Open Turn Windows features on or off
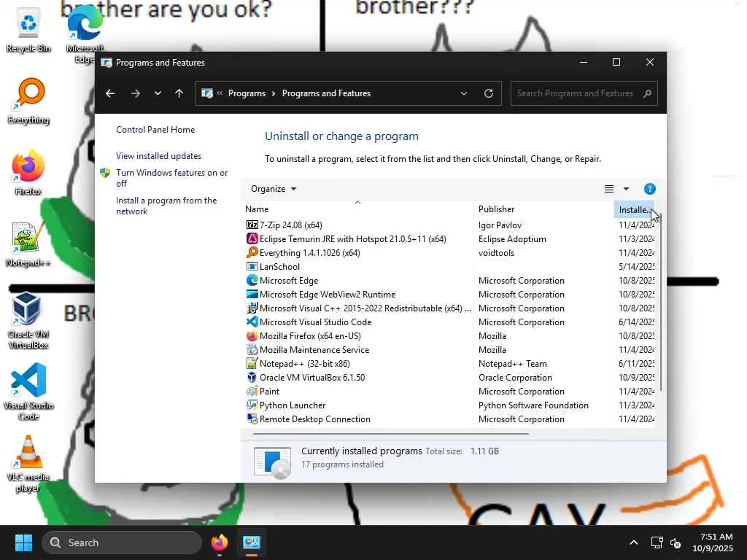This screenshot has height=560, width=747. coord(171,178)
